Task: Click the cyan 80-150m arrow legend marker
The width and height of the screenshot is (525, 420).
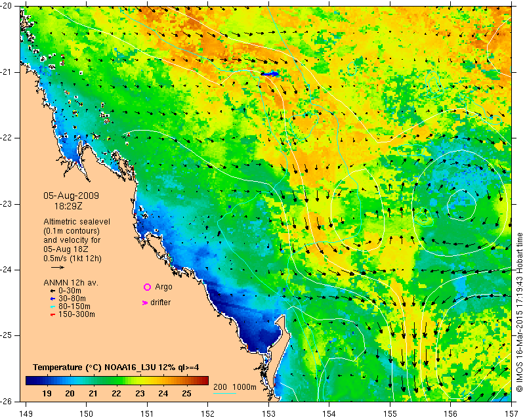Action: (52, 306)
